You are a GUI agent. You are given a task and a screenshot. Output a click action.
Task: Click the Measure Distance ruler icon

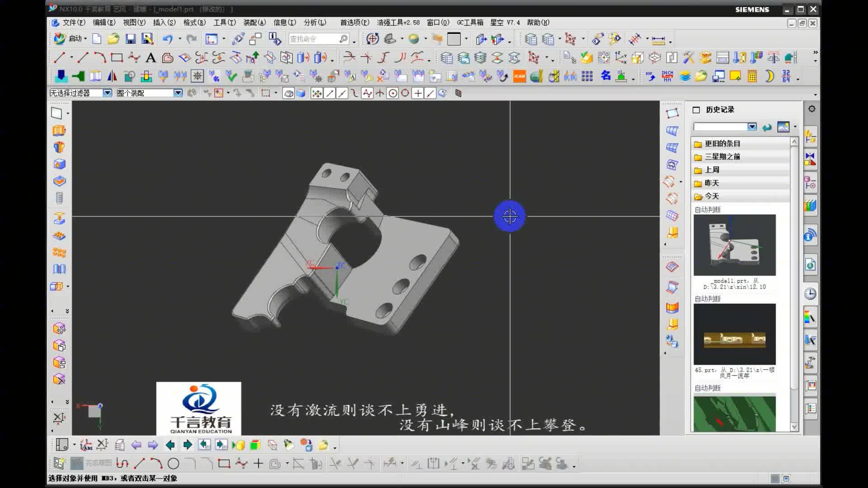coord(658,40)
